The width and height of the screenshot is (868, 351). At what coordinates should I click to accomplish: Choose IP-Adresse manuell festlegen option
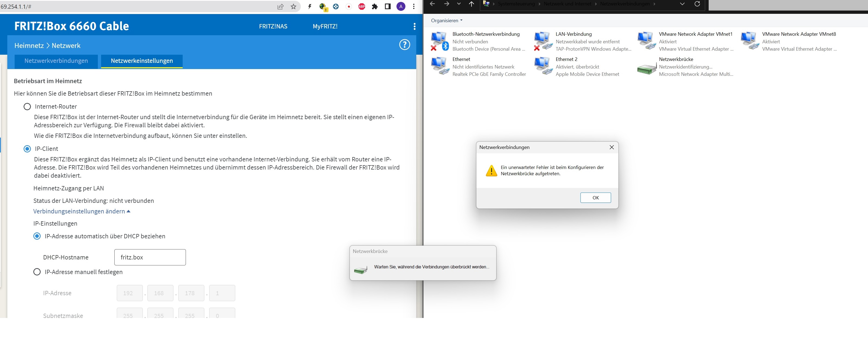click(37, 272)
